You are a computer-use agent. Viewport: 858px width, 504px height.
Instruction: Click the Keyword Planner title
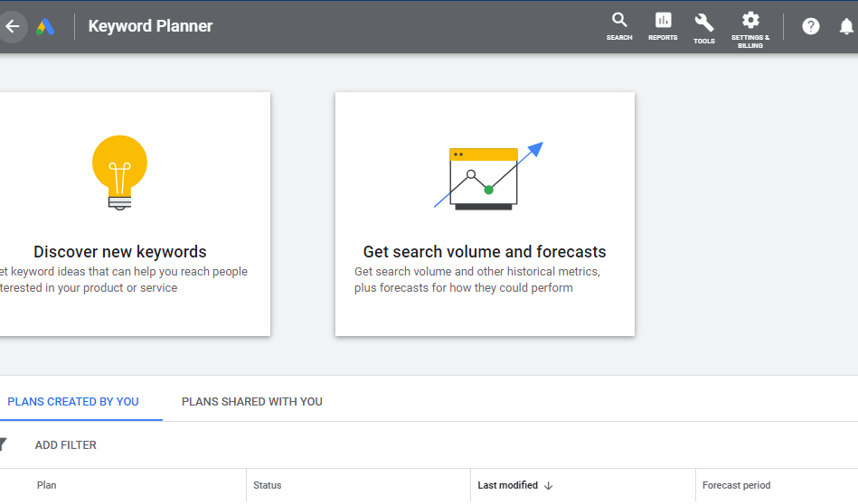pos(150,26)
